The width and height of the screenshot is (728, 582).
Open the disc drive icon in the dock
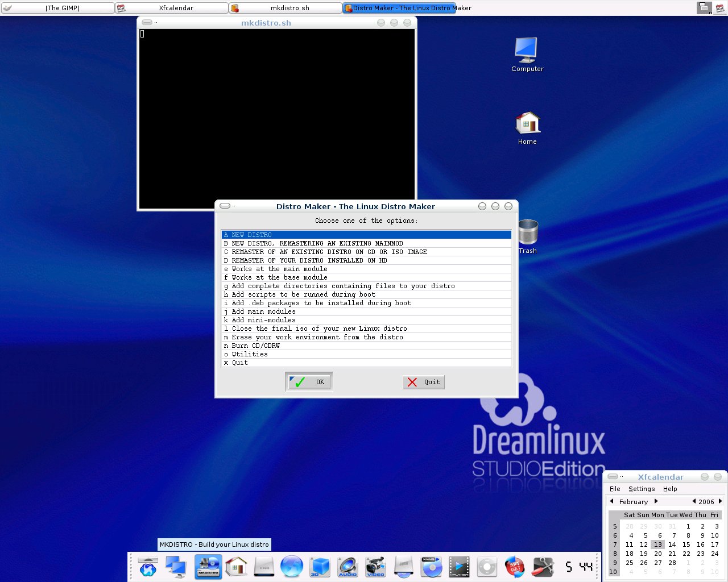(403, 567)
